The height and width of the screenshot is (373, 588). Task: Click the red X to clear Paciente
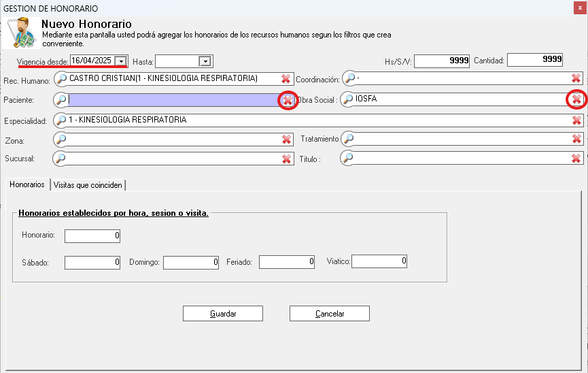(x=288, y=100)
